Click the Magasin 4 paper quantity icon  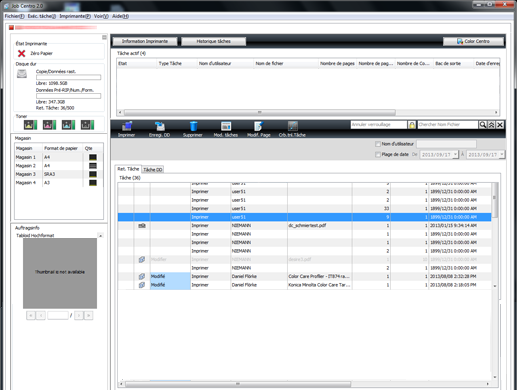pos(93,183)
